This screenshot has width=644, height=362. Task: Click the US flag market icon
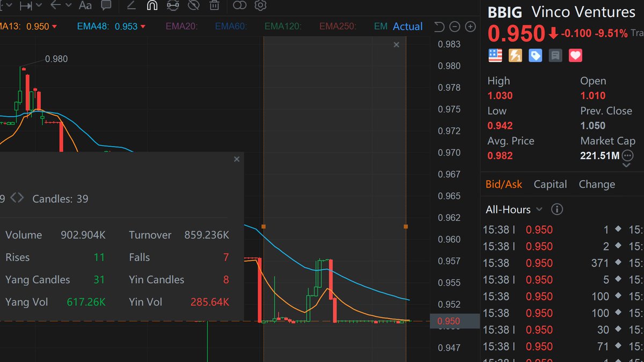tap(495, 55)
